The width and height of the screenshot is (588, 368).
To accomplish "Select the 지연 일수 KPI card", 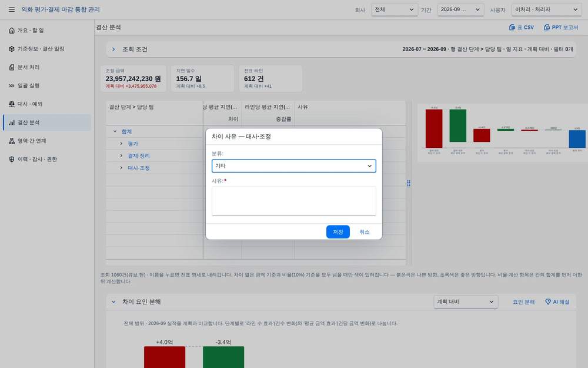I will [202, 78].
